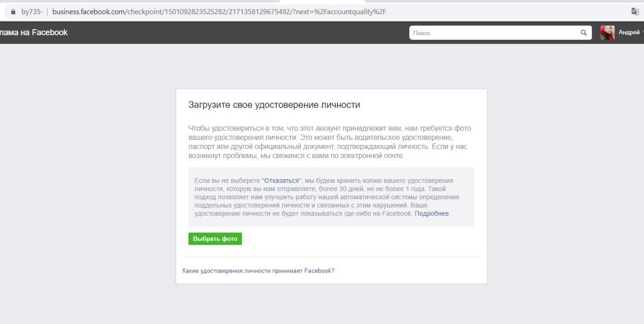Click the text by735- in address bar
Viewport: 644px width, 324px height.
(32, 12)
